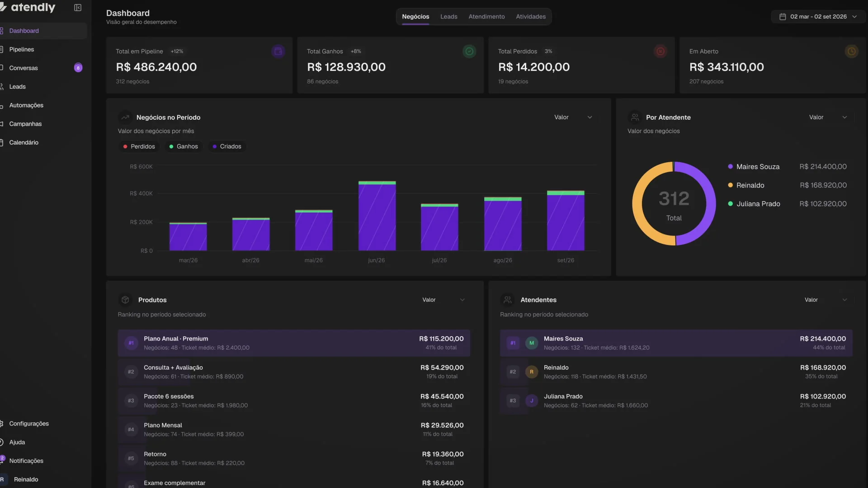Open Valor dropdown in Produtos card
This screenshot has width=868, height=488.
click(x=443, y=300)
